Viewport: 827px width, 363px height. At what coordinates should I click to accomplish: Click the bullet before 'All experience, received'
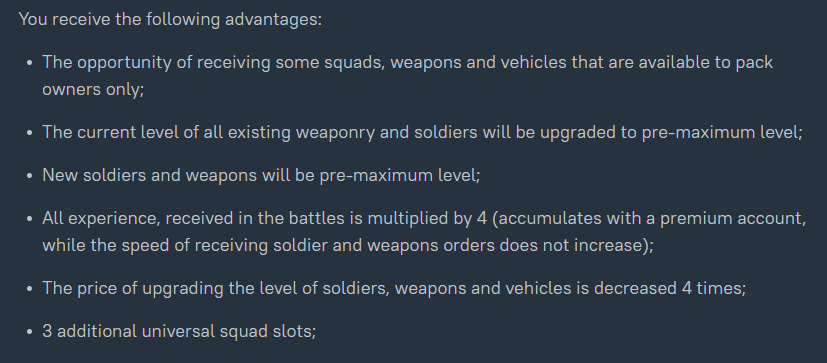point(30,219)
